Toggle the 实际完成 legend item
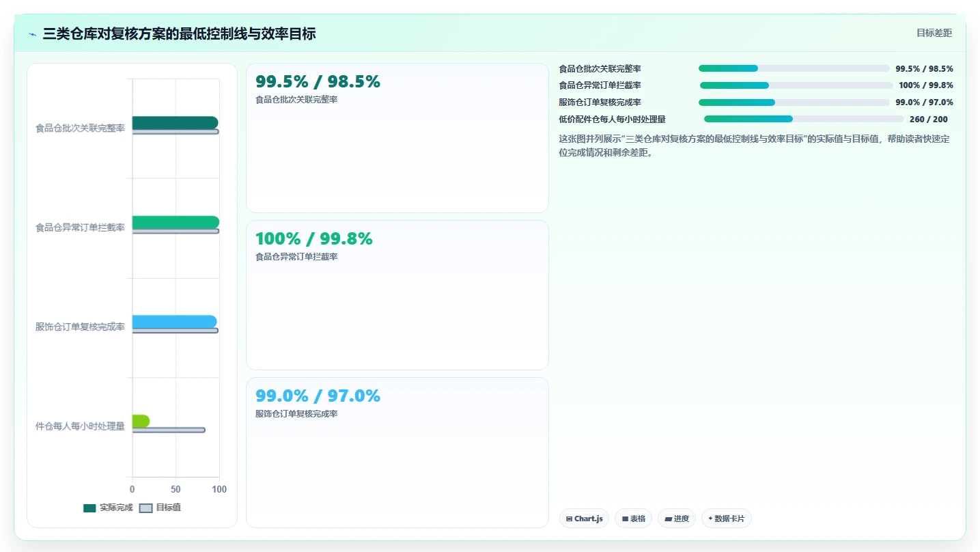 point(108,508)
